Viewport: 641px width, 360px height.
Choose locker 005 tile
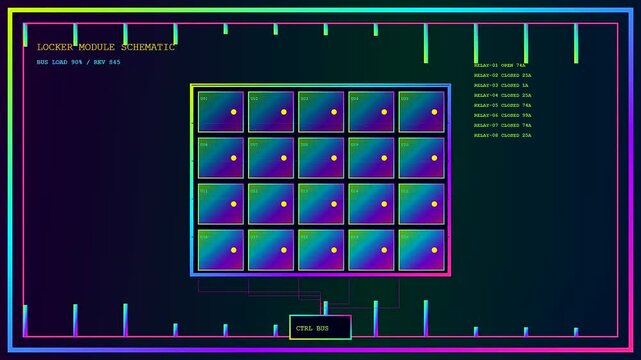coord(421,112)
